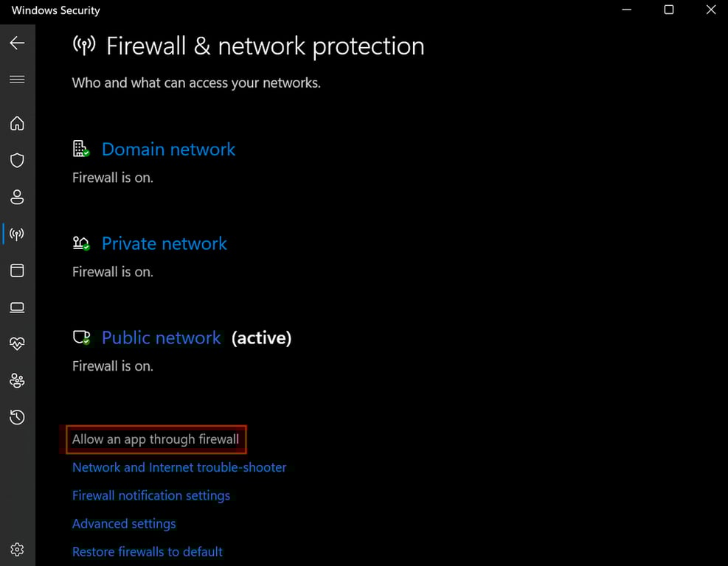This screenshot has width=728, height=566.
Task: Open Domain network settings
Action: pyautogui.click(x=168, y=149)
